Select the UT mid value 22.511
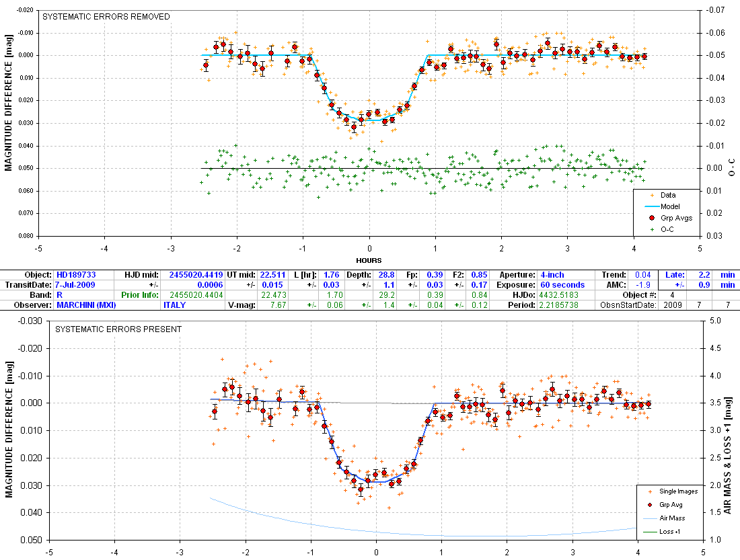 [x=272, y=274]
